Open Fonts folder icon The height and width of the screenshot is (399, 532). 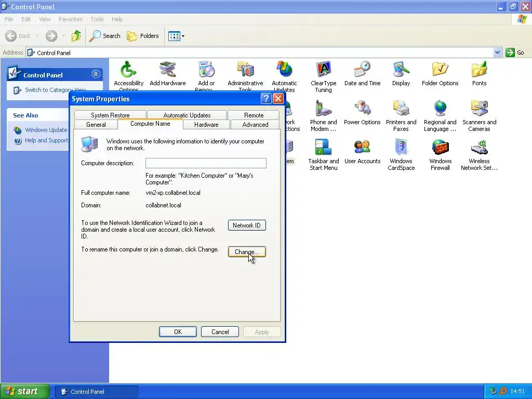(479, 73)
